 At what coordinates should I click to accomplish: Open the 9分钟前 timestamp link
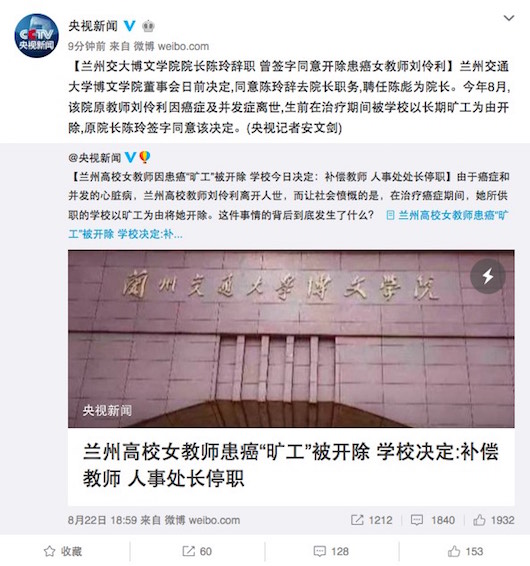click(87, 46)
